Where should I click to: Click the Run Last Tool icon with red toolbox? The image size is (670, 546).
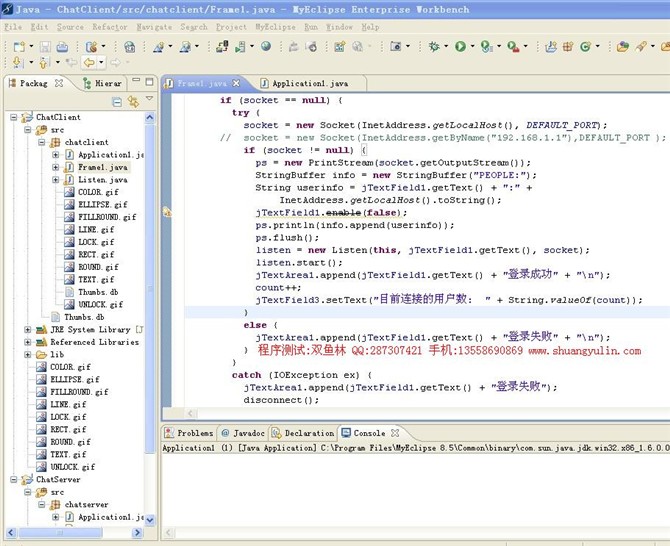click(513, 46)
